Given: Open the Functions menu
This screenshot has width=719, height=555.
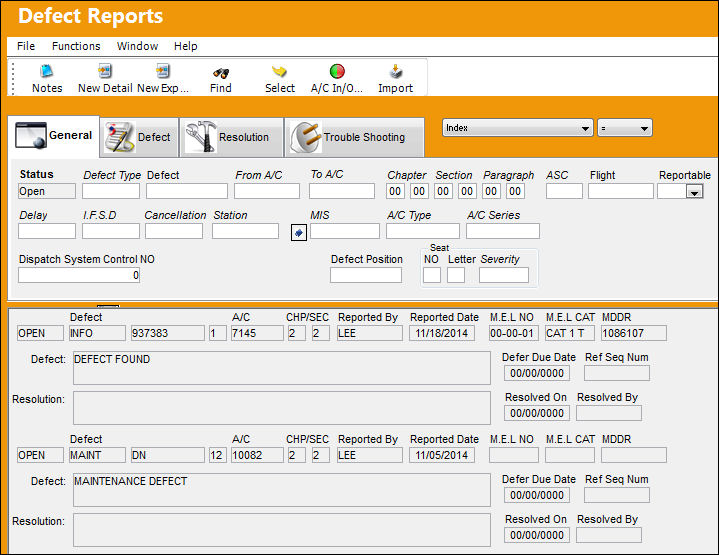Looking at the screenshot, I should pos(76,46).
